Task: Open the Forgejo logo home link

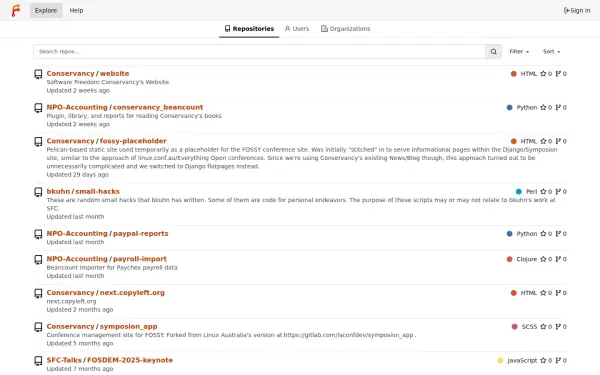Action: point(16,10)
